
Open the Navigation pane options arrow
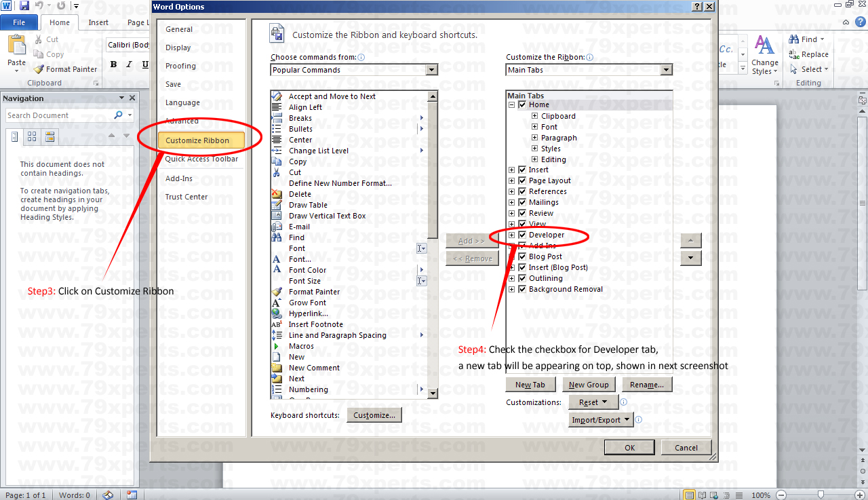(121, 98)
